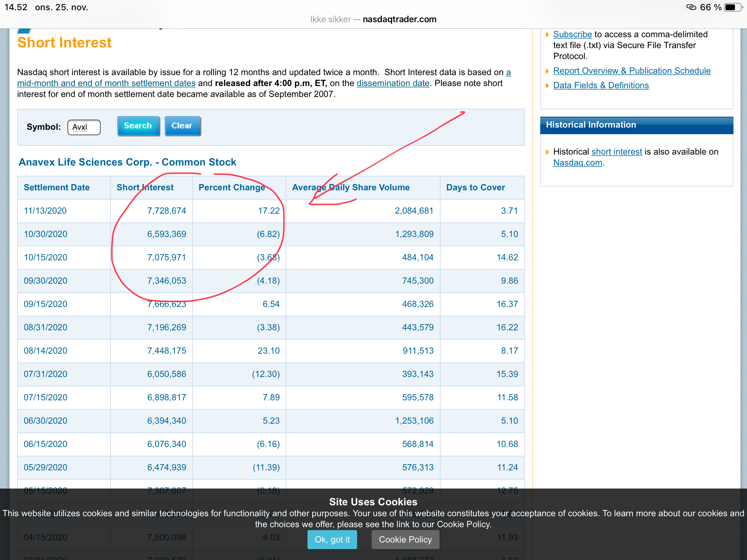Visit the Nasdaq.com link
The height and width of the screenshot is (560, 747).
click(577, 163)
